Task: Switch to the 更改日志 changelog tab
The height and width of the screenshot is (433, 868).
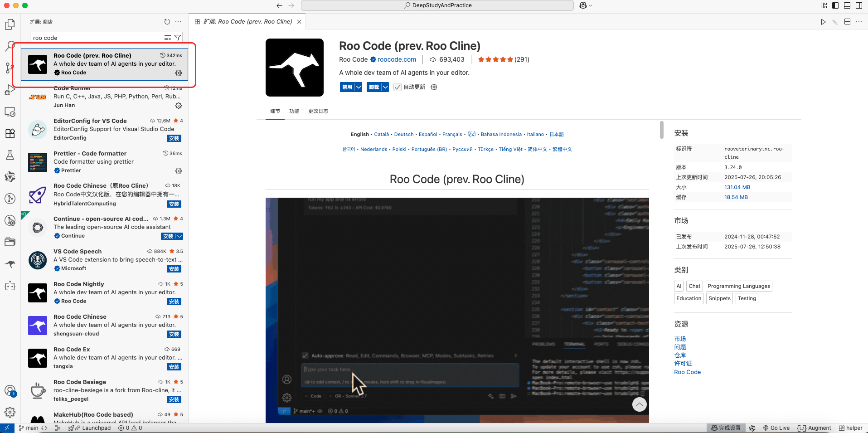Action: pyautogui.click(x=318, y=111)
